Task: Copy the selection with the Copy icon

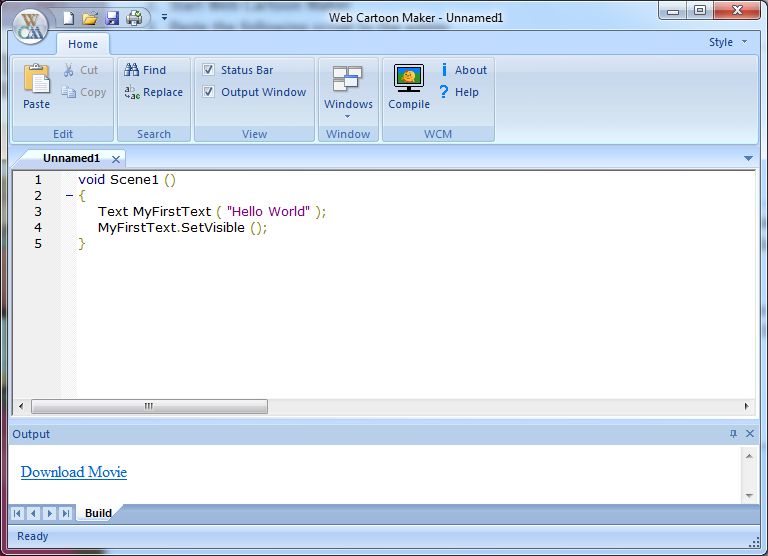Action: pyautogui.click(x=84, y=92)
